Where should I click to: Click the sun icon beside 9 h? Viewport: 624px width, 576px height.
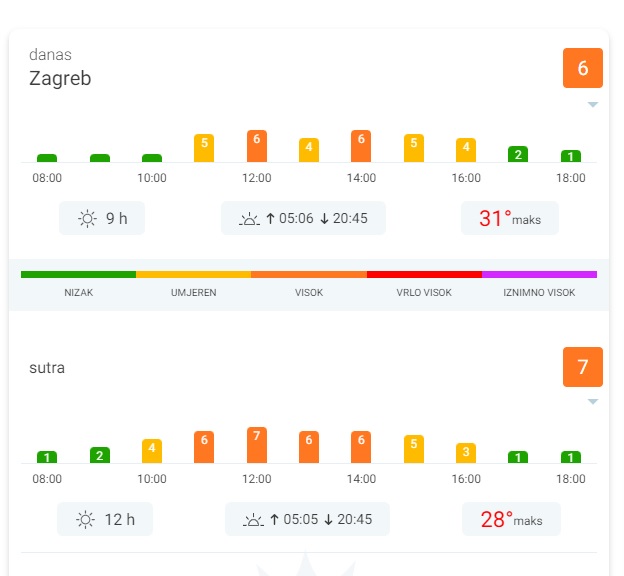88,218
